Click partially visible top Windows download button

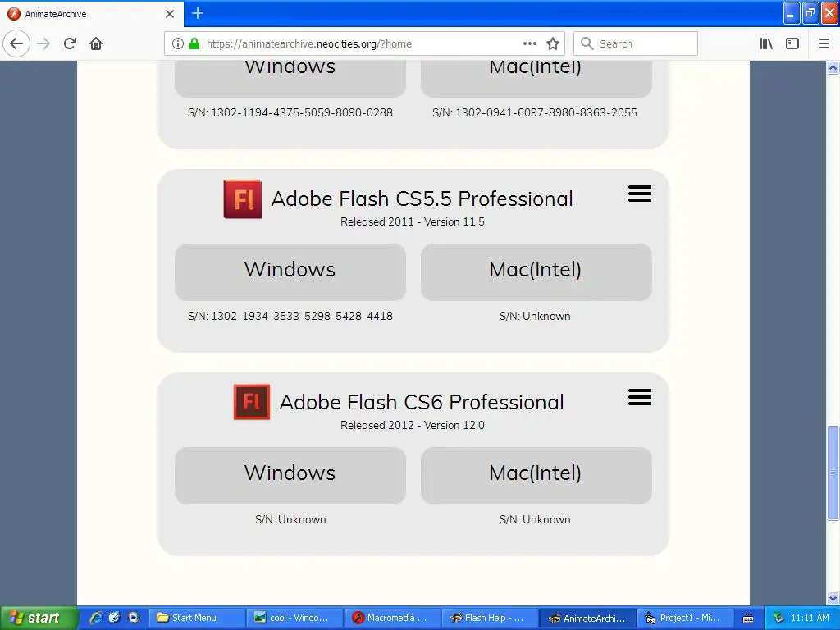point(290,78)
